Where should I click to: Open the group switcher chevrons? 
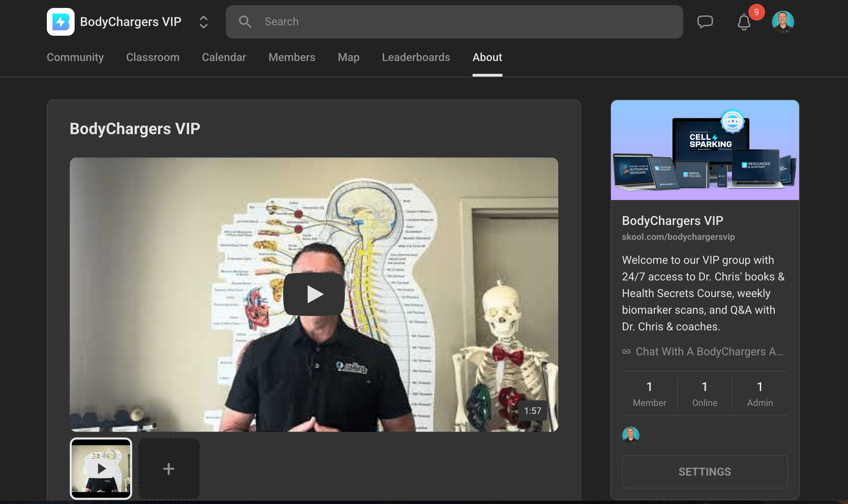204,22
